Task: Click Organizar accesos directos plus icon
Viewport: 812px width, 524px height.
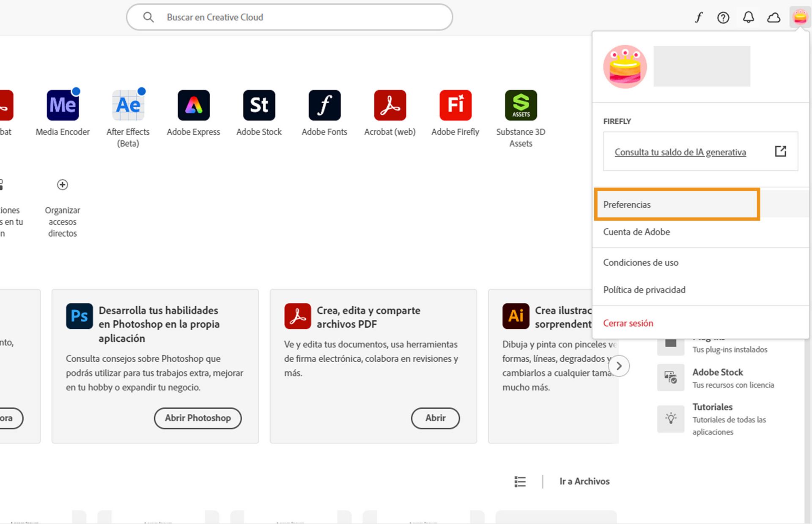Action: coord(63,185)
